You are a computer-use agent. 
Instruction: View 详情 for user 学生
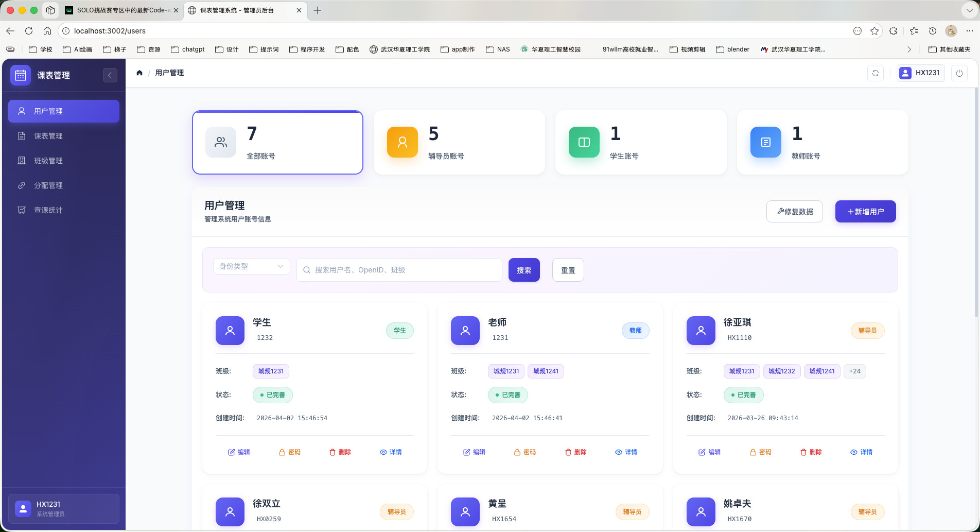click(391, 452)
